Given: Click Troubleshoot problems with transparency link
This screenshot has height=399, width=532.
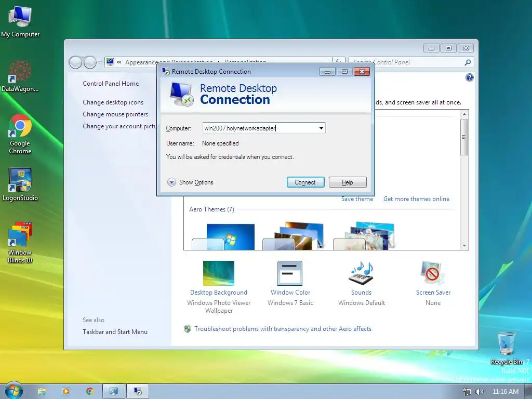Looking at the screenshot, I should (283, 329).
